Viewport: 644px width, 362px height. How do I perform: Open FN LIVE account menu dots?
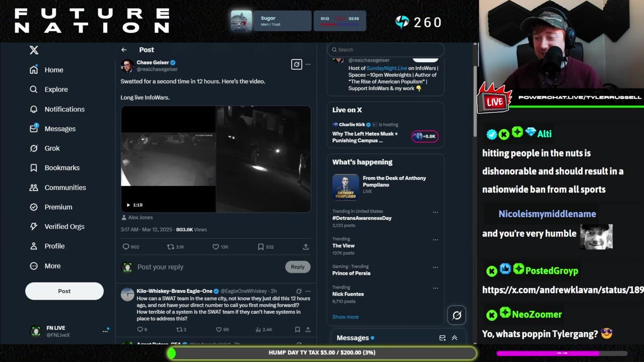pyautogui.click(x=105, y=331)
